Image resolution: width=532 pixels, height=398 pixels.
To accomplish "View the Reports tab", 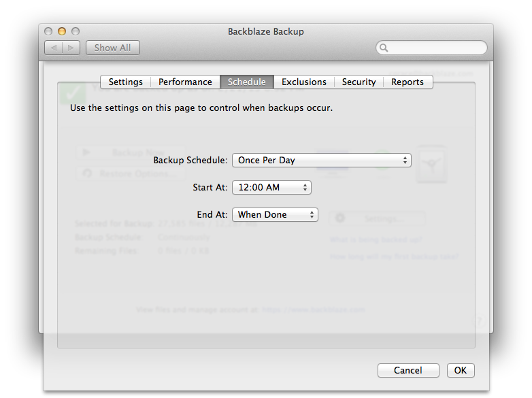I will 408,82.
